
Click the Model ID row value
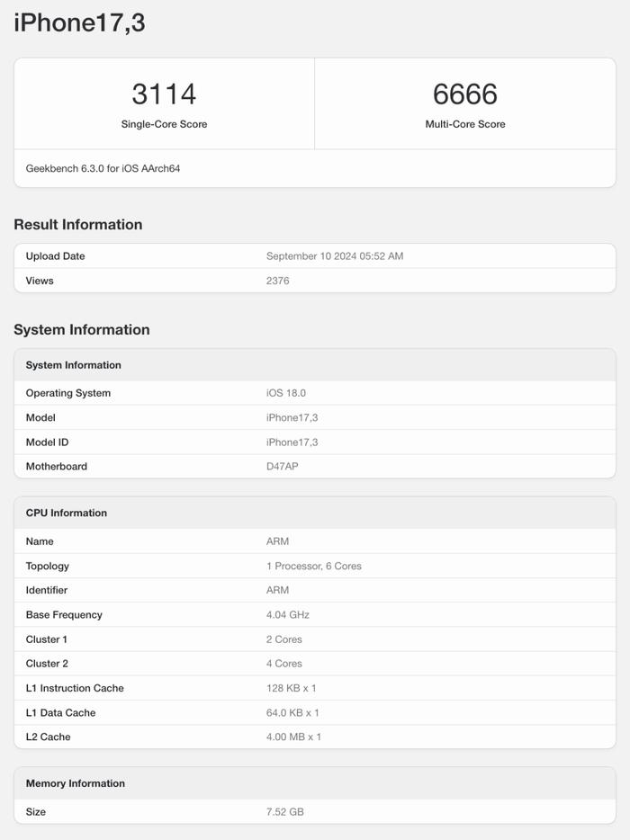292,442
